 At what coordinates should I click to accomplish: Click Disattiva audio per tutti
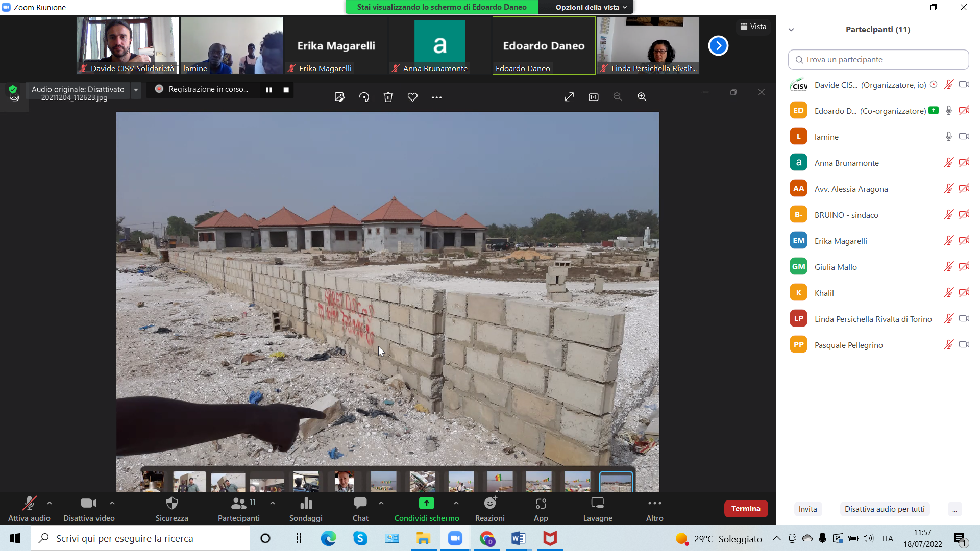tap(885, 509)
